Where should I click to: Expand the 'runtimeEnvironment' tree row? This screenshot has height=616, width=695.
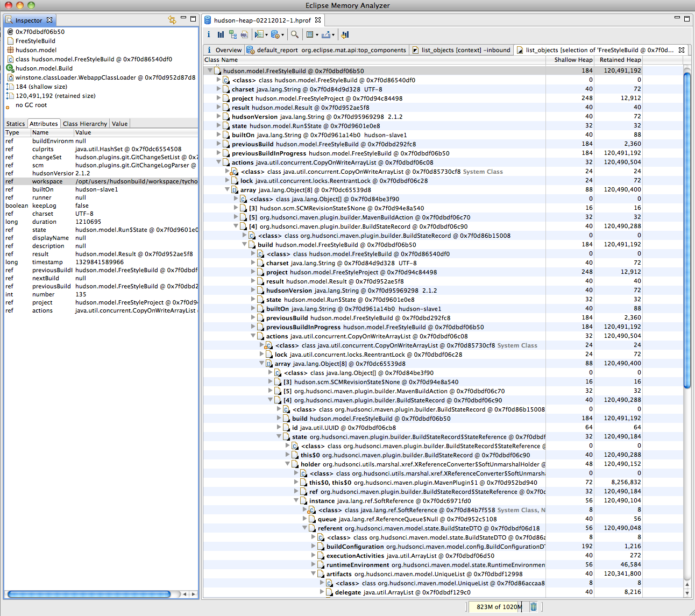tap(313, 564)
